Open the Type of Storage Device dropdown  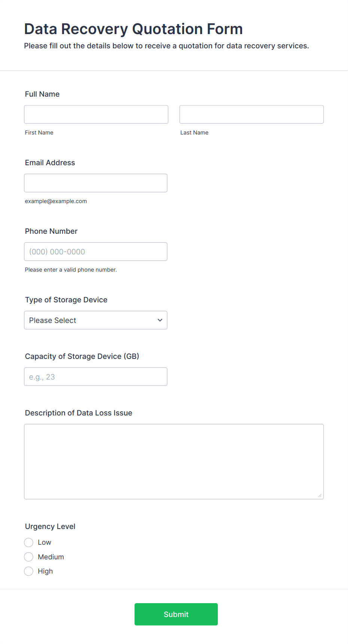pyautogui.click(x=96, y=320)
